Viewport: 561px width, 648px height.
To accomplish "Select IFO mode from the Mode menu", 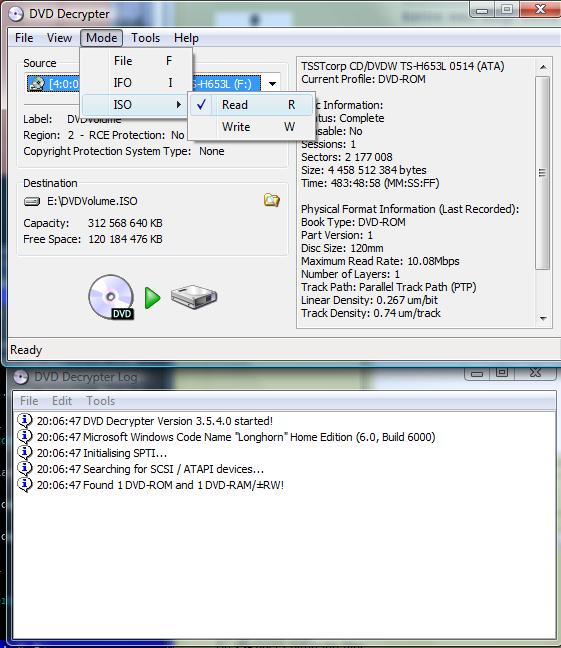I will point(137,83).
